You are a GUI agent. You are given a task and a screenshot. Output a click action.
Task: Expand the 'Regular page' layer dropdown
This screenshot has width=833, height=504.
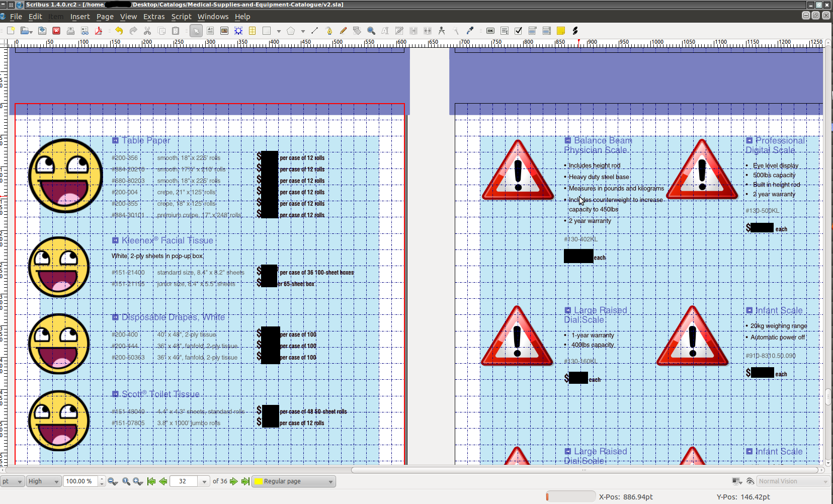click(x=293, y=481)
